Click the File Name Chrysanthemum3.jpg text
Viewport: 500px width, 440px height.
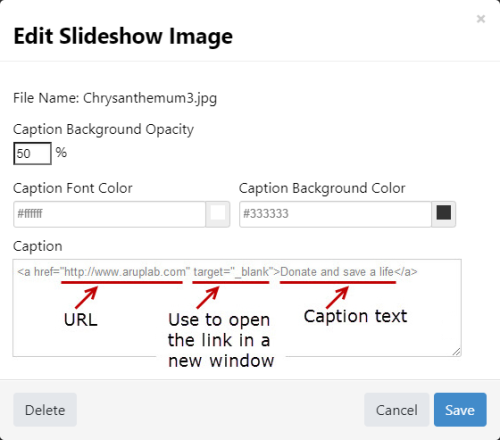pyautogui.click(x=115, y=98)
